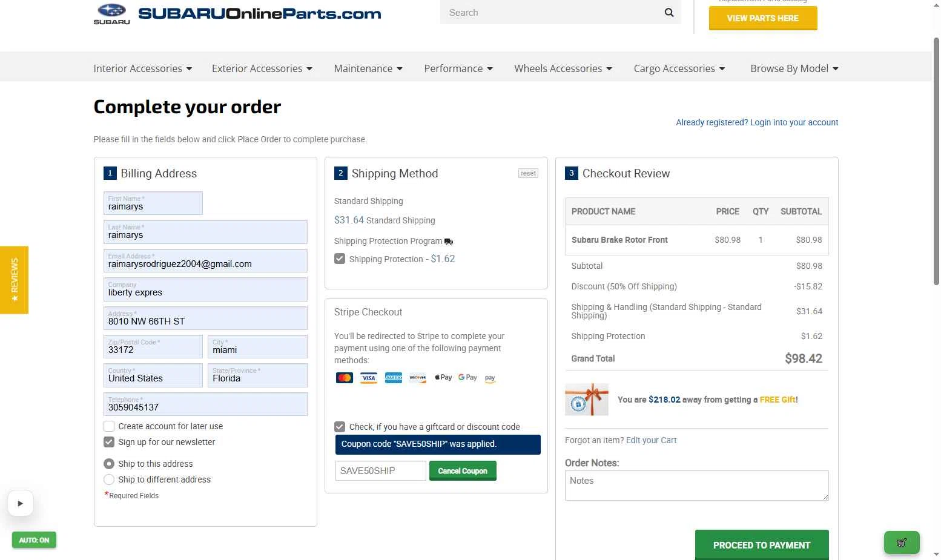Click the page vertical scrollbar
Image resolution: width=941 pixels, height=560 pixels.
(x=936, y=160)
